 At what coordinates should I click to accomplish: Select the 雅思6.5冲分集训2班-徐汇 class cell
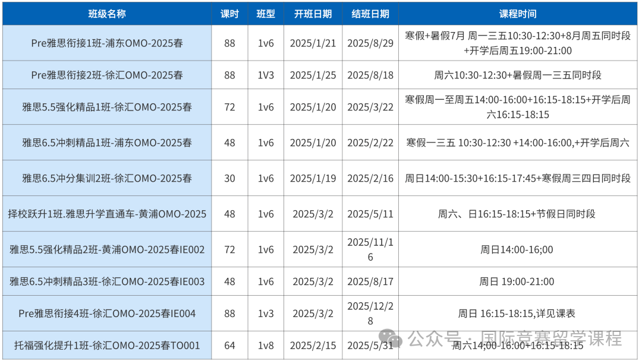[107, 178]
